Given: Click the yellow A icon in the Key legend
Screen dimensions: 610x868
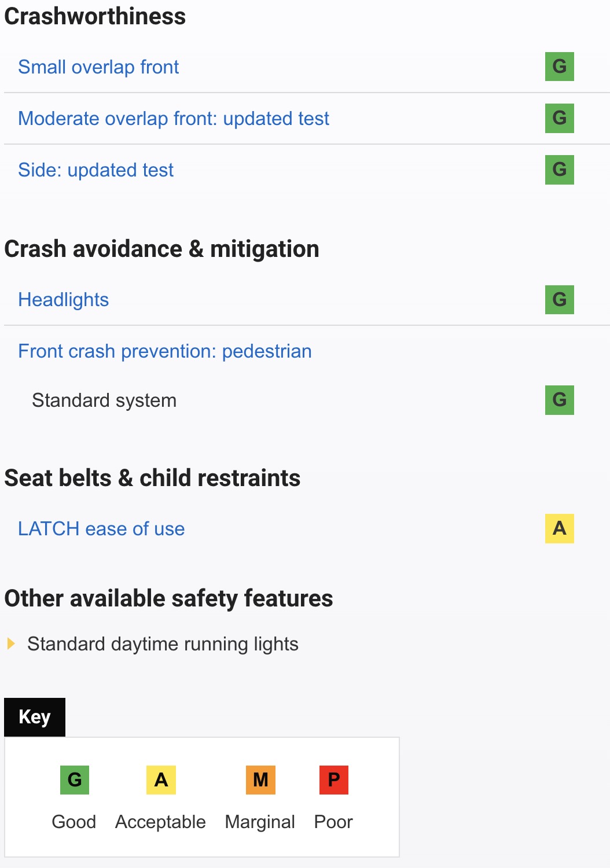Looking at the screenshot, I should 161,780.
